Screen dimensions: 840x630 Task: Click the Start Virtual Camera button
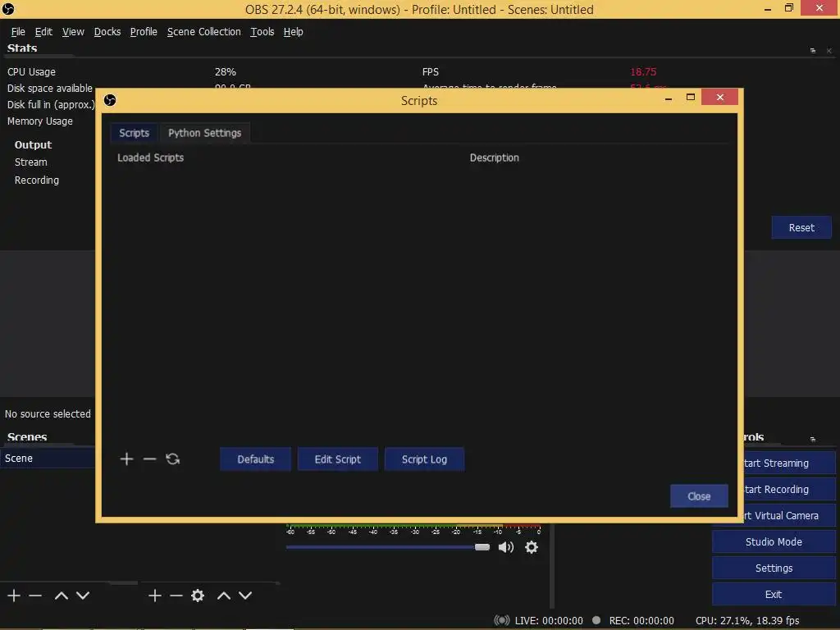(790, 515)
